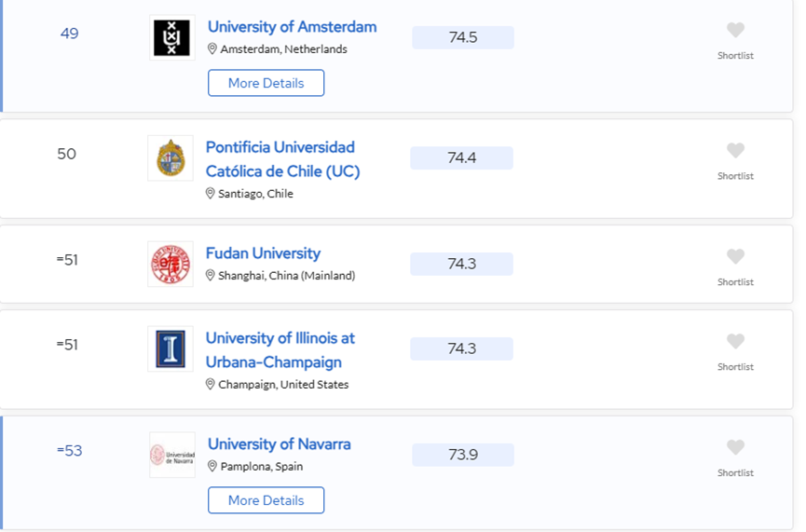Click heart icon beside University of Navarra
This screenshot has height=532, width=806.
(735, 448)
